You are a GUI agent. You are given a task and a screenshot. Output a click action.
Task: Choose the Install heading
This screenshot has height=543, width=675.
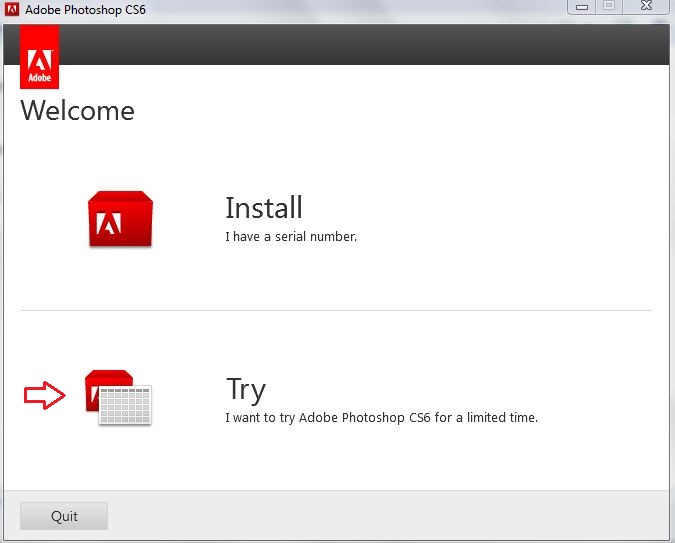264,208
